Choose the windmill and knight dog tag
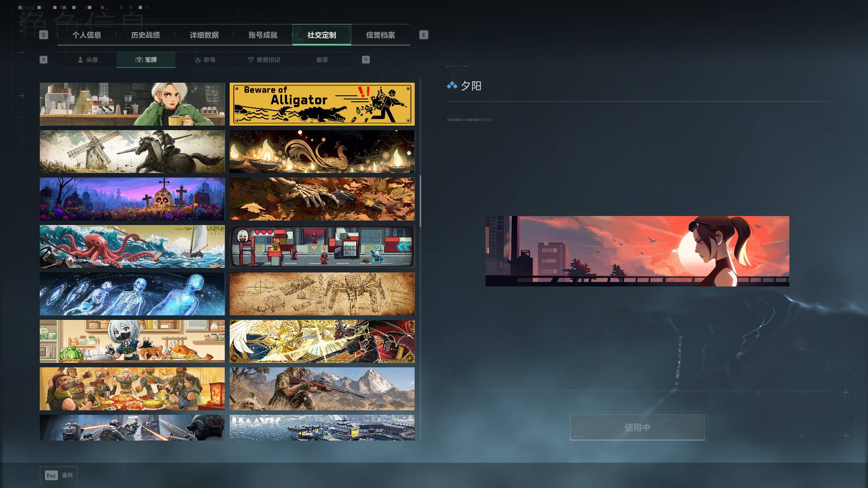This screenshot has height=488, width=868. point(132,152)
